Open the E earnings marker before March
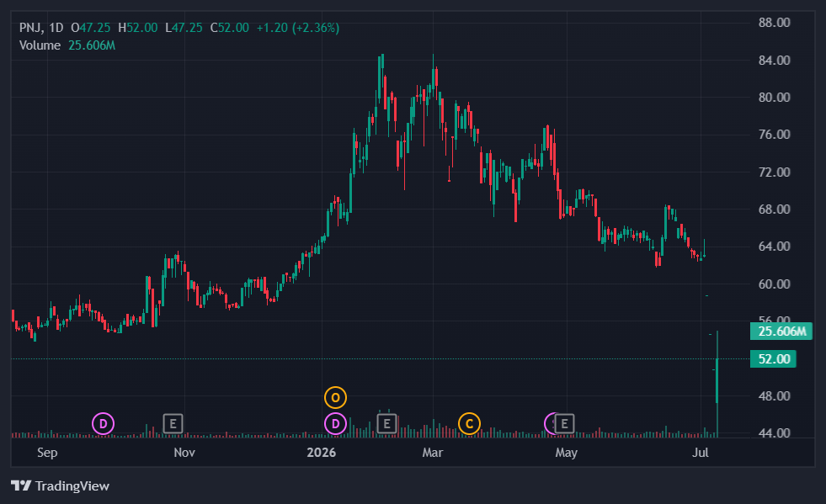This screenshot has width=826, height=504. (386, 423)
